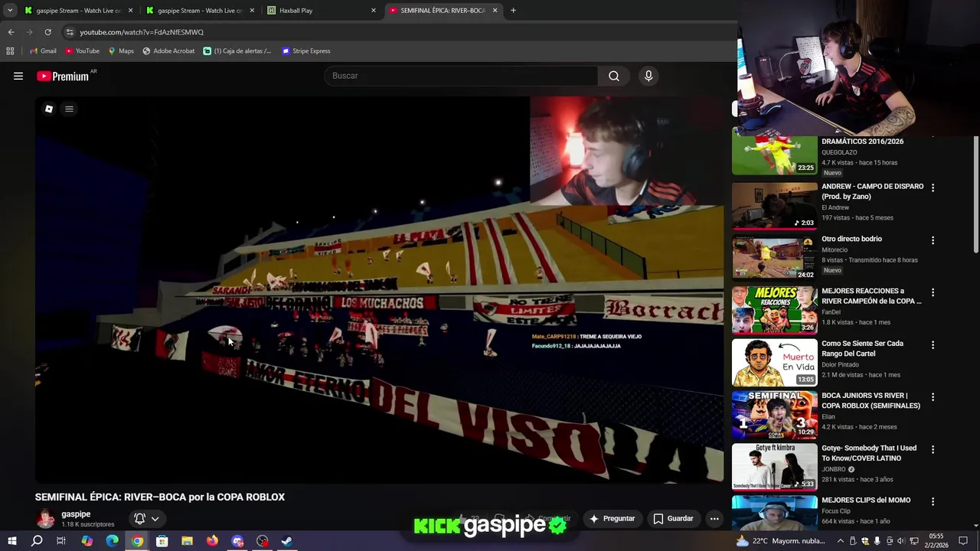Focus the Buscar search field
Image resolution: width=980 pixels, height=551 pixels.
tap(461, 76)
